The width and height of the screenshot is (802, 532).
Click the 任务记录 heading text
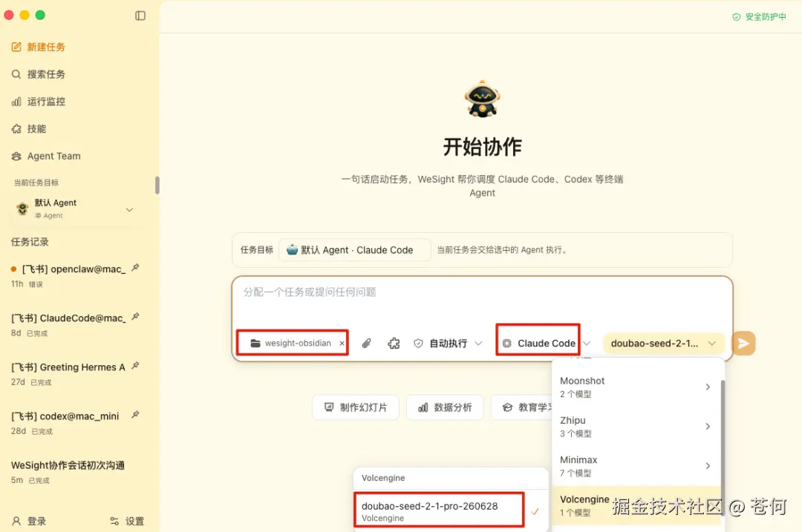click(30, 242)
